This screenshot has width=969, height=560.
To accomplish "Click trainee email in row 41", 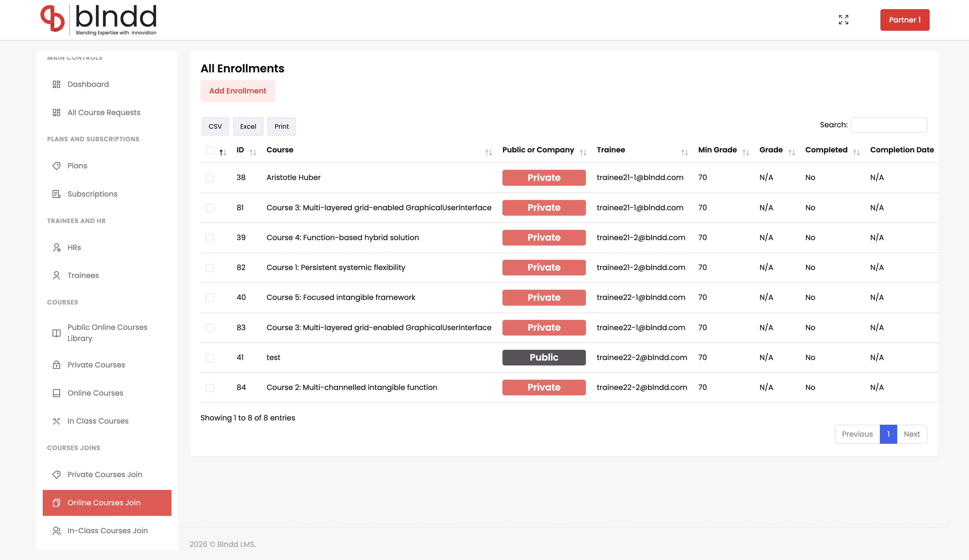I will click(x=642, y=357).
